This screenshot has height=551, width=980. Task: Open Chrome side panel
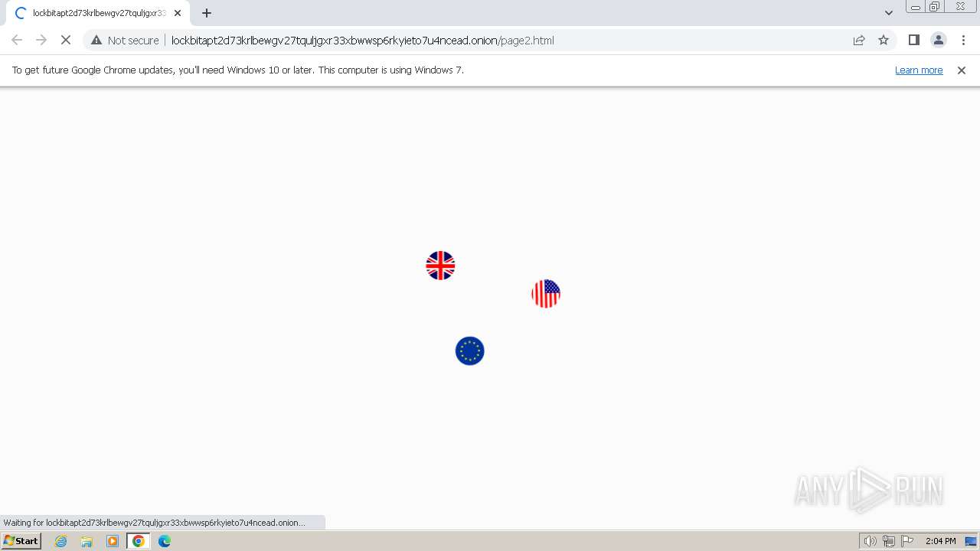click(913, 40)
